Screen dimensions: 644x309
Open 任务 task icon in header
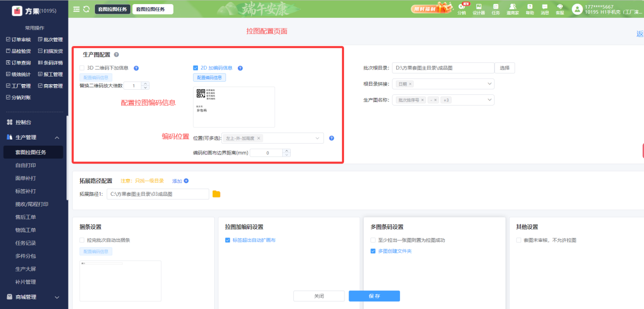[496, 9]
